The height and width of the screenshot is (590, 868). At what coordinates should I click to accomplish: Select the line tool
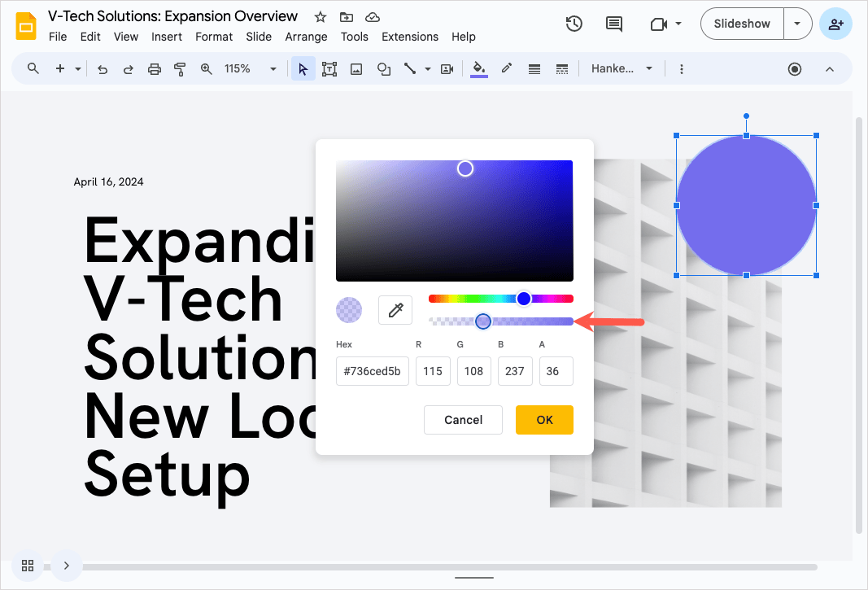[410, 68]
